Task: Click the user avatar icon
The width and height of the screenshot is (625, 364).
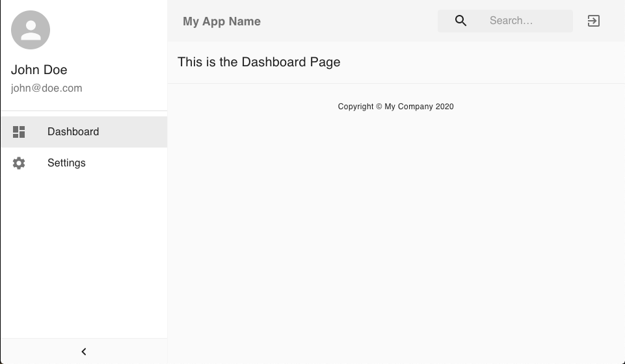Action: 31,30
